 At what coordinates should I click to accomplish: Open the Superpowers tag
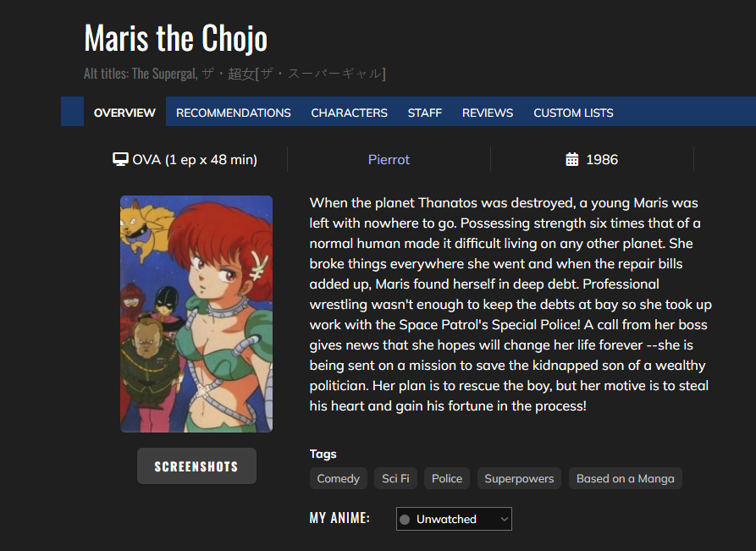pos(519,478)
